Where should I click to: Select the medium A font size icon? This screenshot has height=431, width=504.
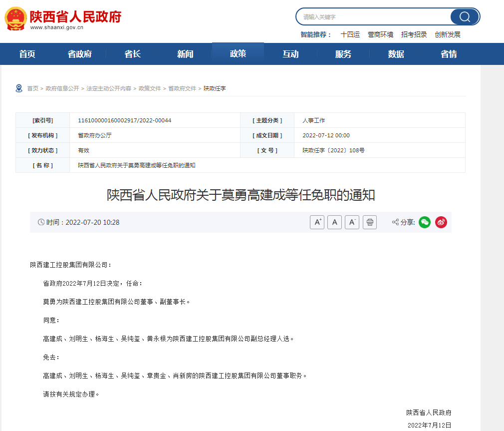(x=334, y=222)
